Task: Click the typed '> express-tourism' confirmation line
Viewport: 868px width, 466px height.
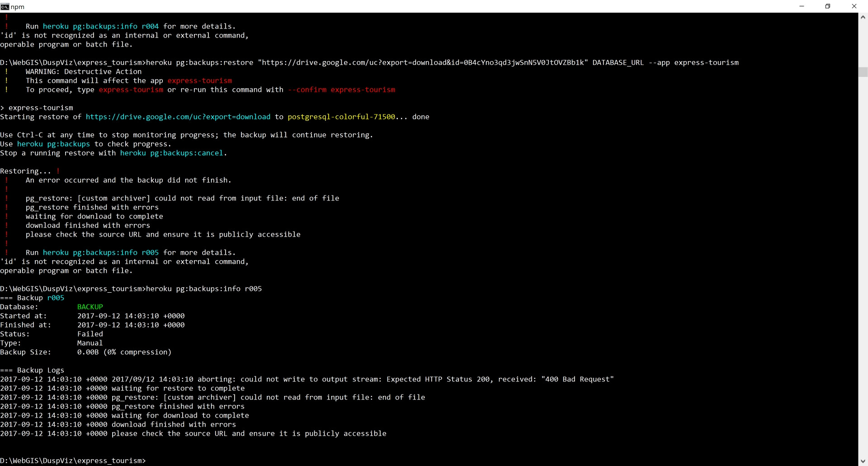Action: click(37, 108)
